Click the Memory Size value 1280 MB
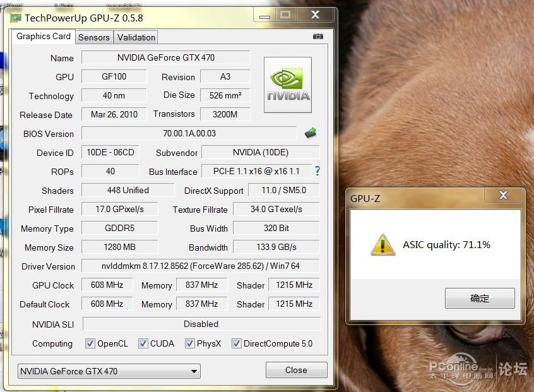Viewport: 534px width, 392px height. point(119,247)
